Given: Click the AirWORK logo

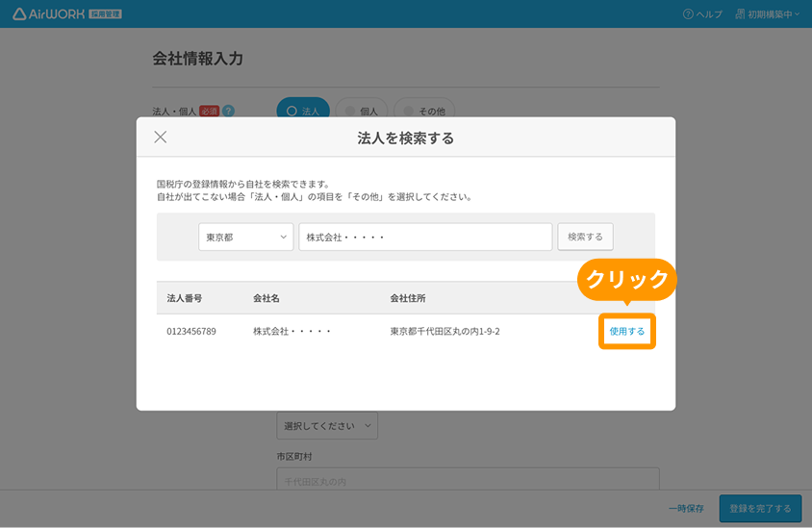Looking at the screenshot, I should coord(66,14).
